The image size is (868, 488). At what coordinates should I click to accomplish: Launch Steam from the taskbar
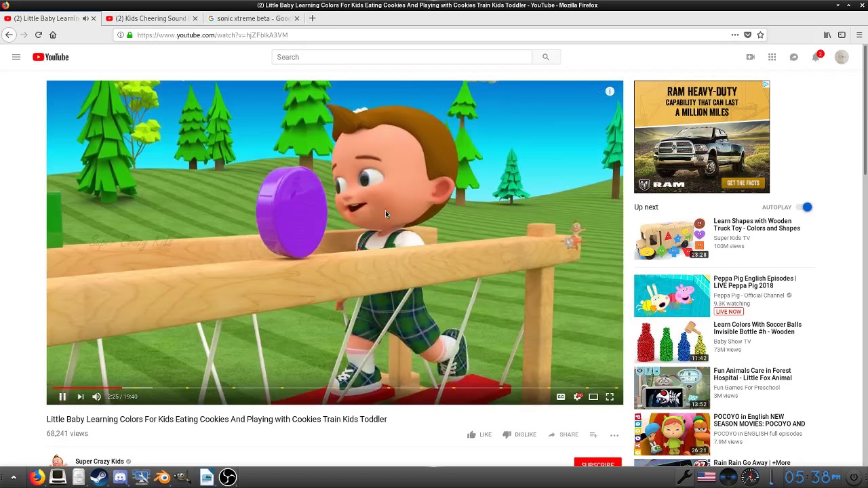point(99,477)
